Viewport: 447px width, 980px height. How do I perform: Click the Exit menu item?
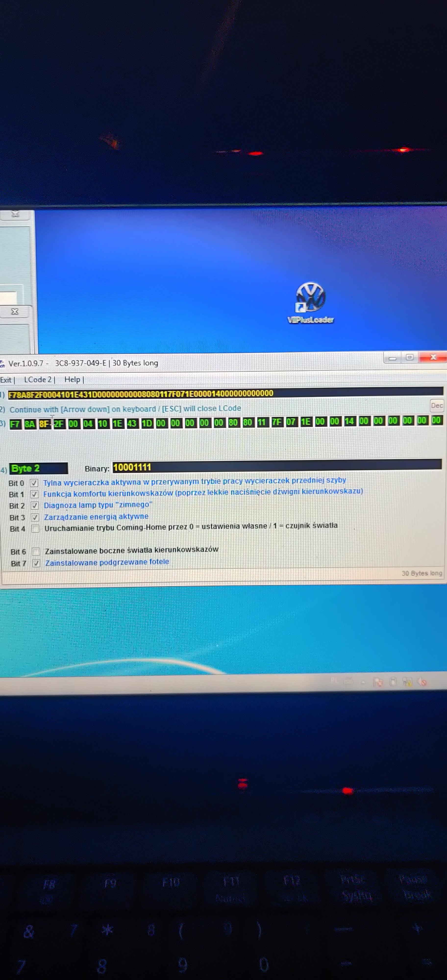point(6,380)
